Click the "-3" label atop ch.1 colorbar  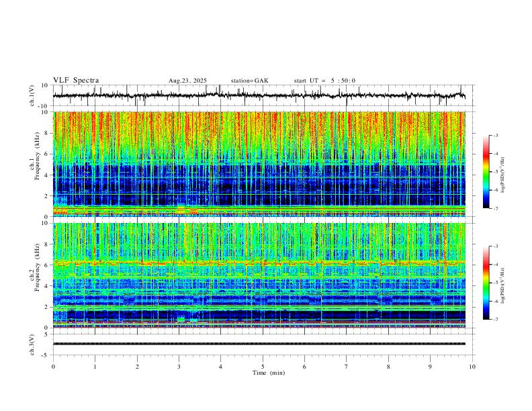click(495, 135)
